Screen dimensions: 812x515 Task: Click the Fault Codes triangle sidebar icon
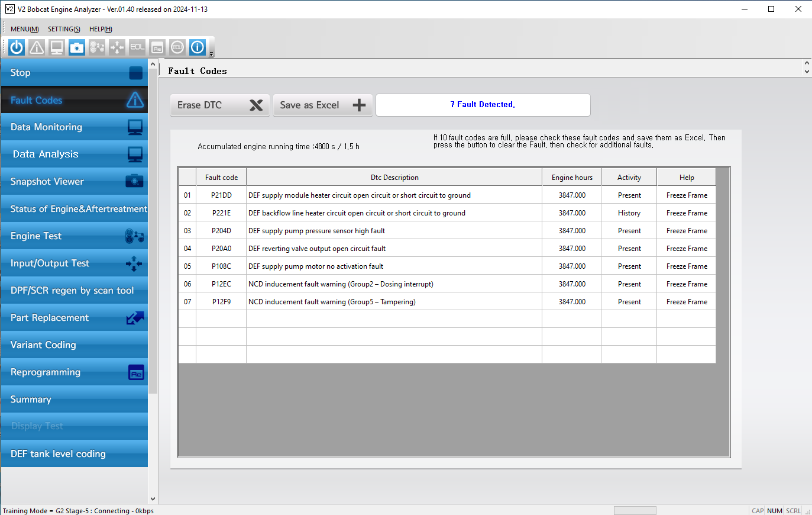coord(135,100)
